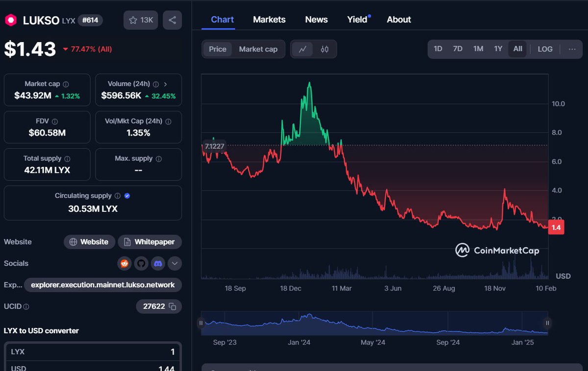Set chart range to All
Viewport: 588px width, 371px height.
[x=518, y=49]
